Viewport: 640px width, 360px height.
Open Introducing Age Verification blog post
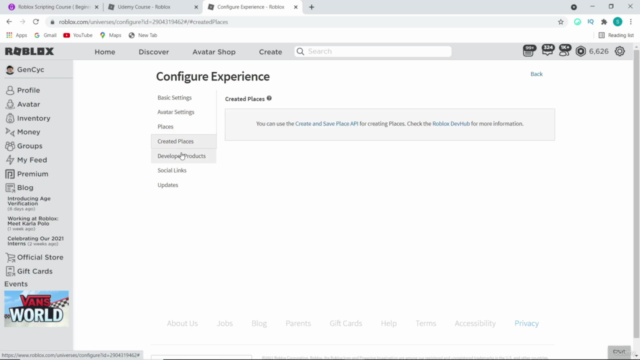(29, 203)
